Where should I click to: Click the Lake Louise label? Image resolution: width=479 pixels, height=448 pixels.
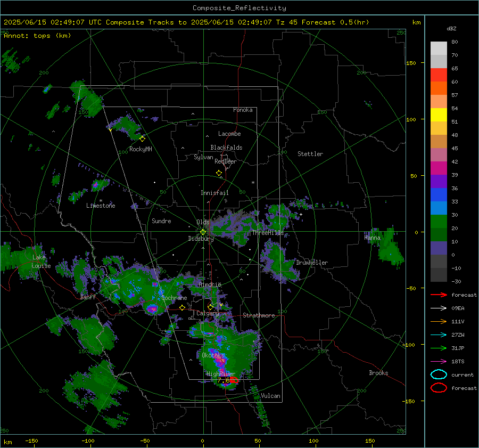tap(41, 262)
